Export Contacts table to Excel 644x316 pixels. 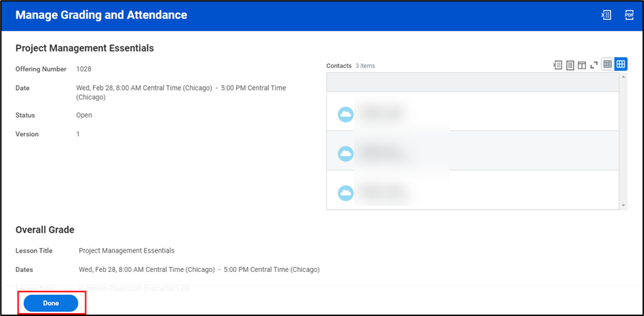coord(558,65)
